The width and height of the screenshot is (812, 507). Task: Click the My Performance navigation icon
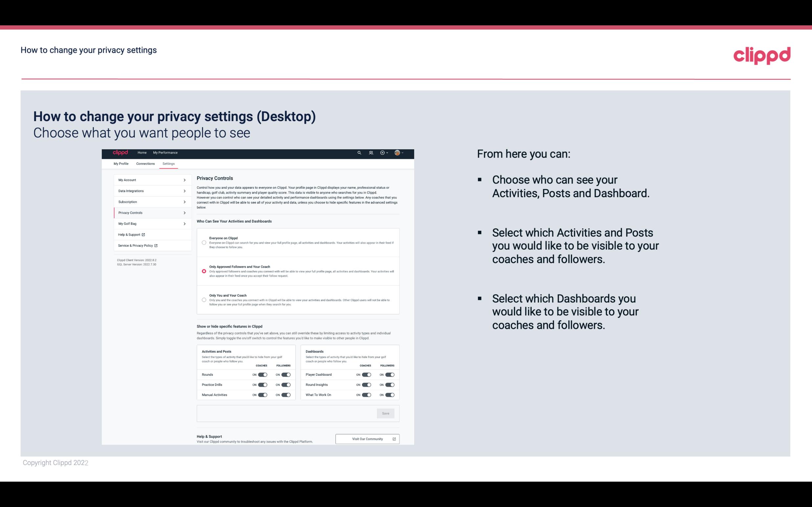coord(166,153)
